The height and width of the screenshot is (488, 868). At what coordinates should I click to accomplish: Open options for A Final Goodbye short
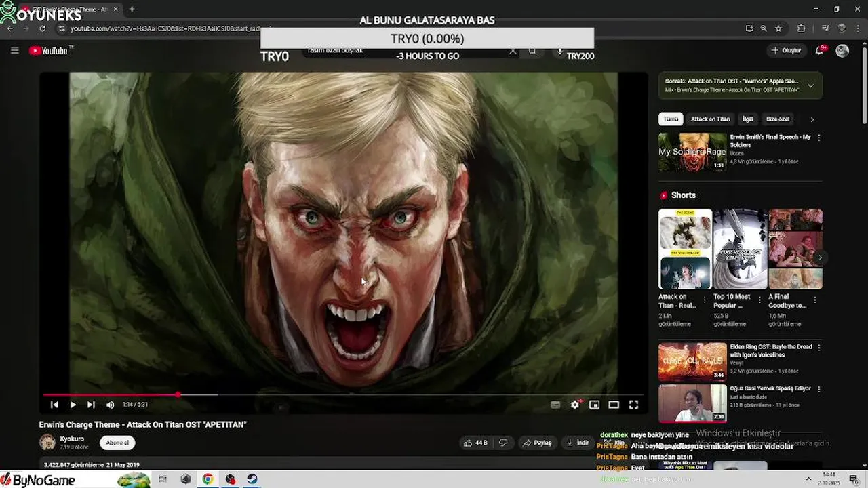tap(814, 299)
